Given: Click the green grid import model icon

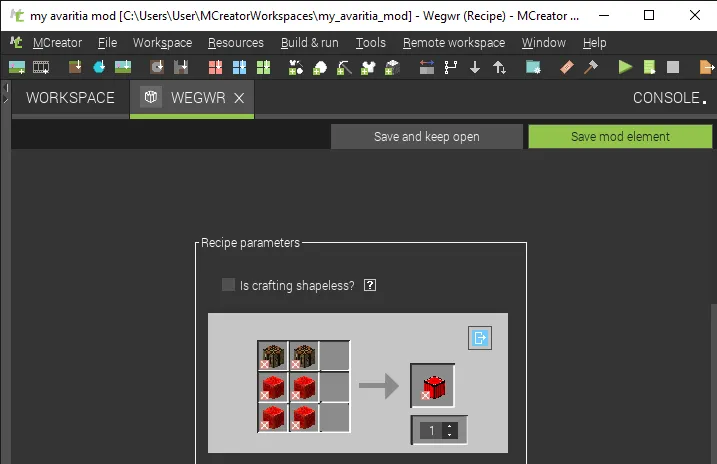Looking at the screenshot, I should 263,68.
